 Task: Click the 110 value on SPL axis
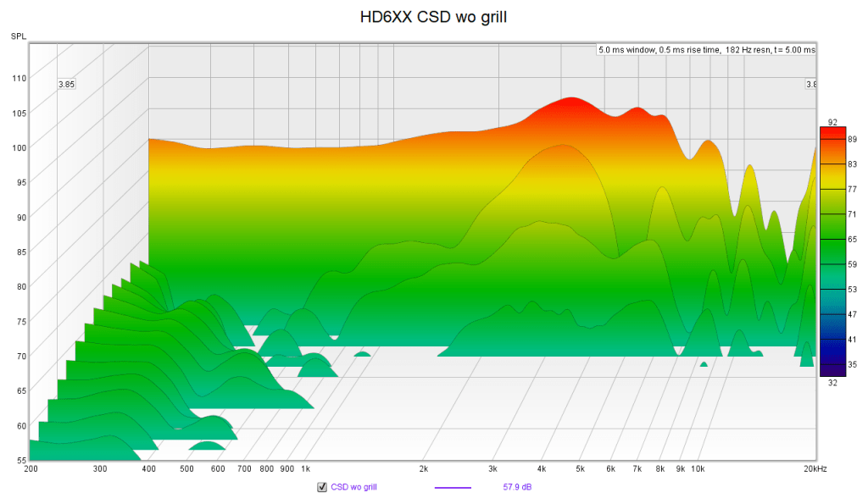(19, 78)
